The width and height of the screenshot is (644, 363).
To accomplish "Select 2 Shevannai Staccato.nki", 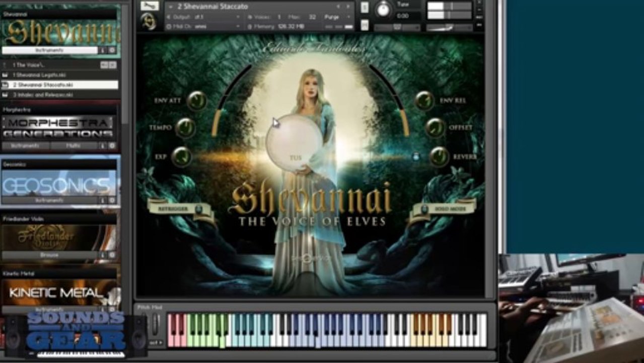I will click(x=60, y=85).
